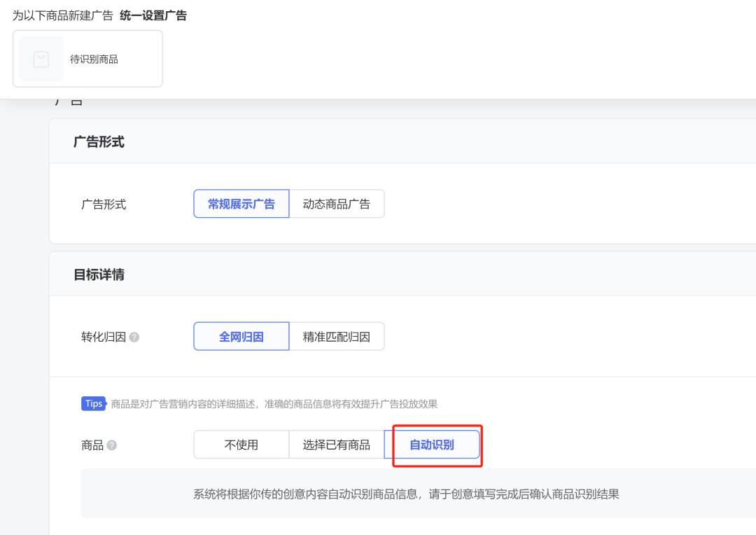
Task: Click the 广告形式 section header
Action: [x=99, y=142]
